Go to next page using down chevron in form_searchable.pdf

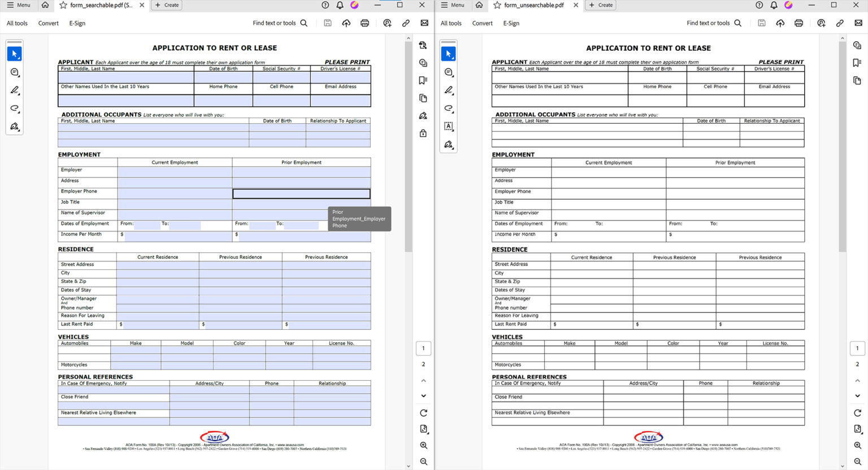(x=423, y=396)
